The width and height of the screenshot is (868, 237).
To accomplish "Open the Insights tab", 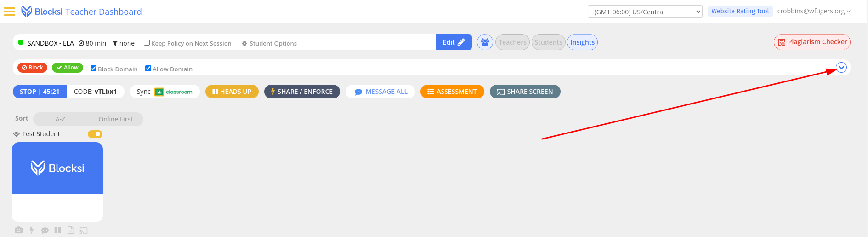I will [582, 42].
